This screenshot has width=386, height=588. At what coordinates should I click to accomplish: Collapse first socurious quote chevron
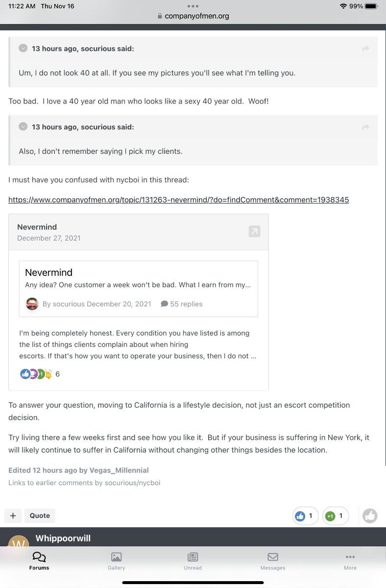click(x=23, y=48)
